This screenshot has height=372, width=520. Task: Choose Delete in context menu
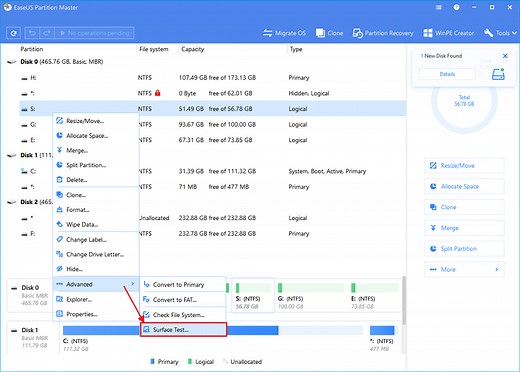(96, 180)
